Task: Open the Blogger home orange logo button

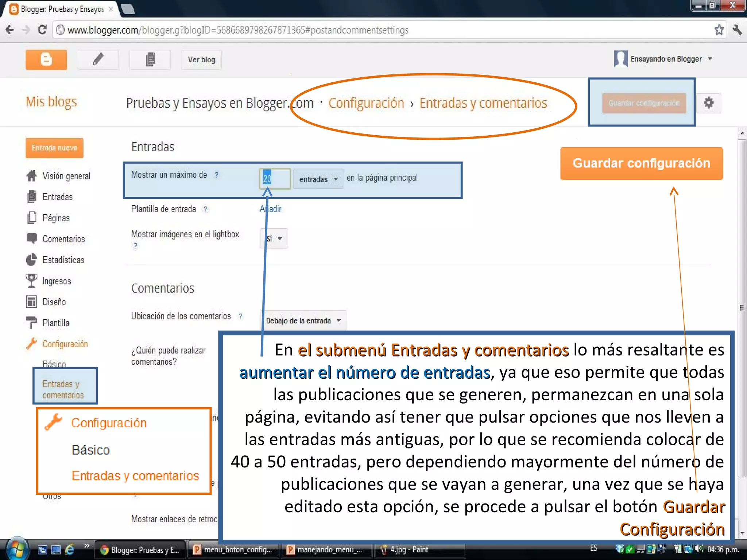Action: click(46, 59)
